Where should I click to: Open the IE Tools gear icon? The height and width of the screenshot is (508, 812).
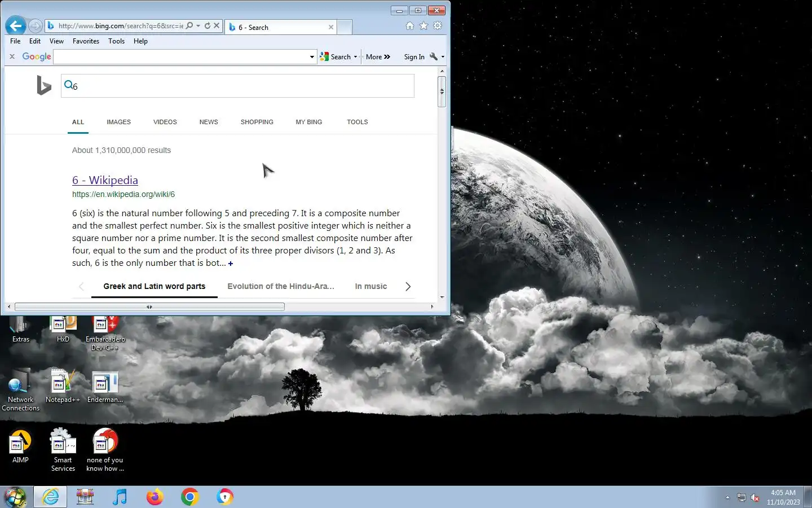438,26
